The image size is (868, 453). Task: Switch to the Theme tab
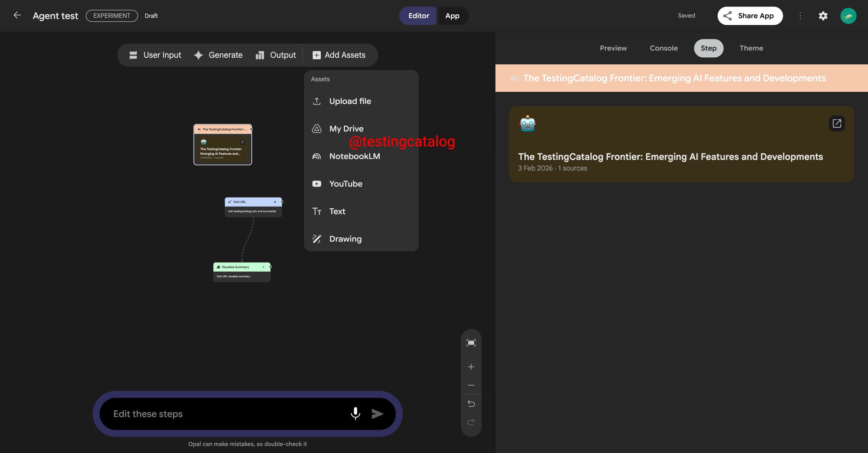pyautogui.click(x=751, y=48)
